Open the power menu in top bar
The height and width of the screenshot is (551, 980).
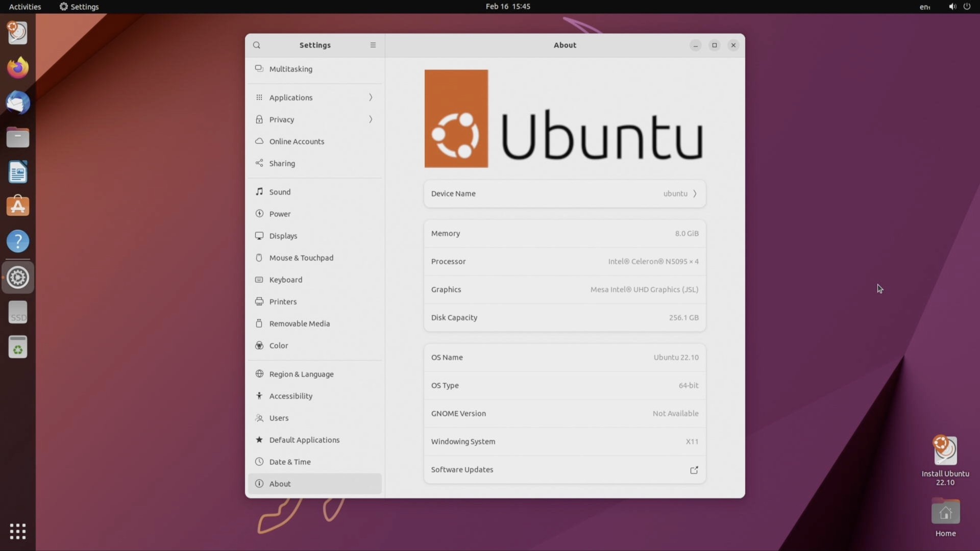[967, 7]
